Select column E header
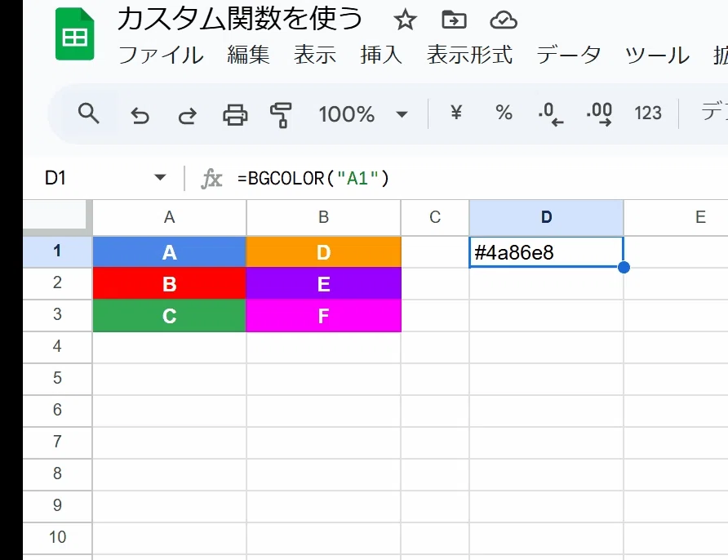 (x=677, y=217)
